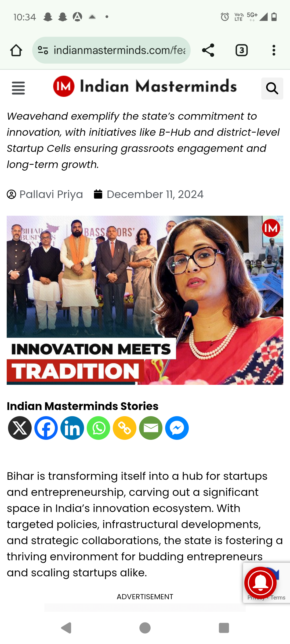
Task: Share article on X
Action: 20,428
